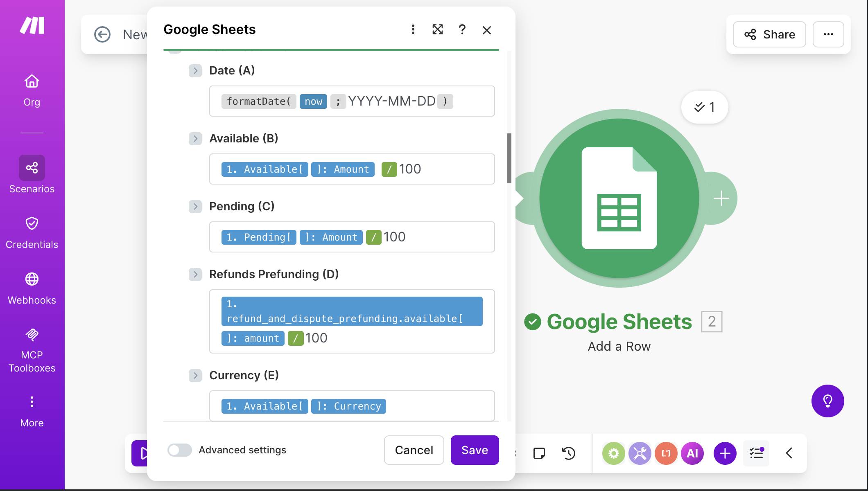Open the AI assistant

tap(692, 453)
